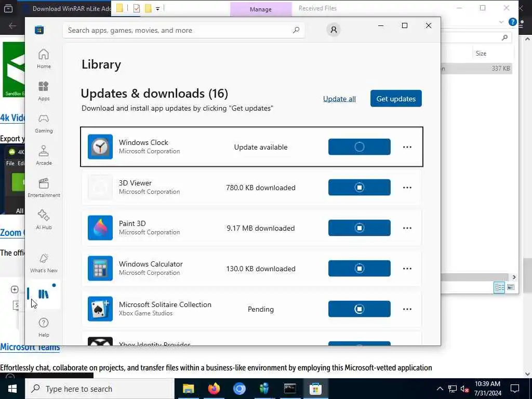Image resolution: width=532 pixels, height=399 pixels.
Task: Open the Gaming section in sidebar
Action: point(44,123)
